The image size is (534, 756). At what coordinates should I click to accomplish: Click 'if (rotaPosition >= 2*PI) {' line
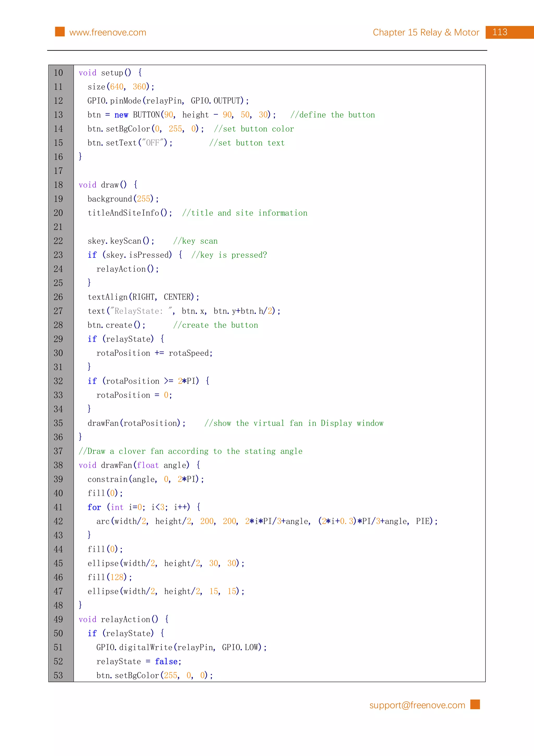[148, 381]
